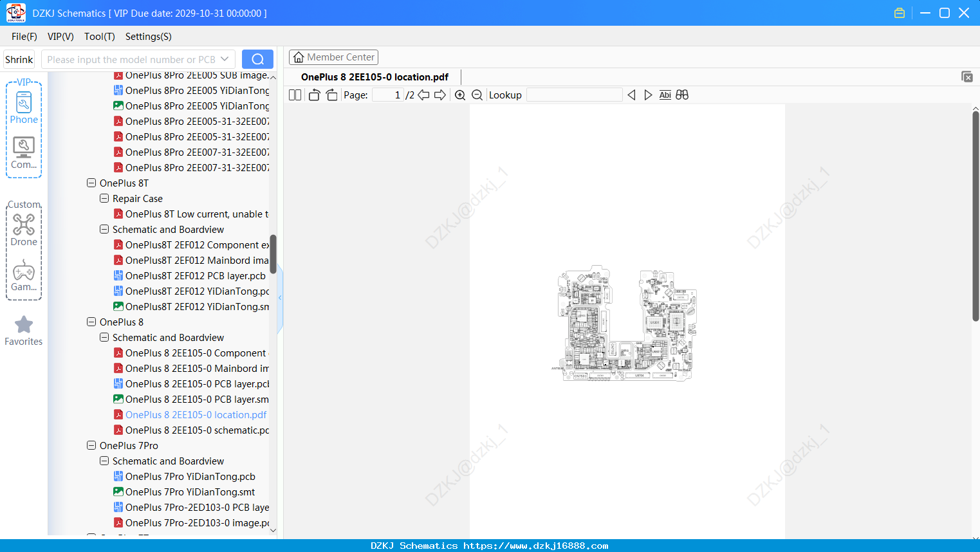
Task: Open the Computer VIP category
Action: pyautogui.click(x=24, y=153)
